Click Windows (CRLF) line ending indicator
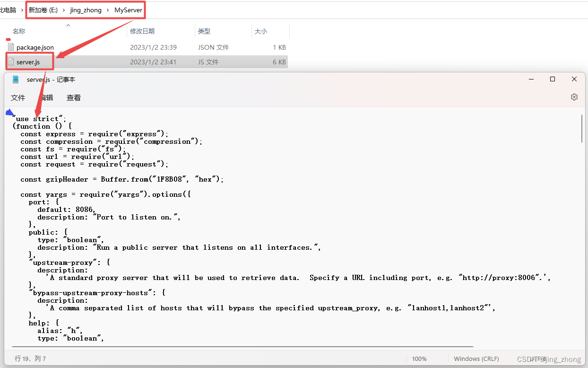 476,359
